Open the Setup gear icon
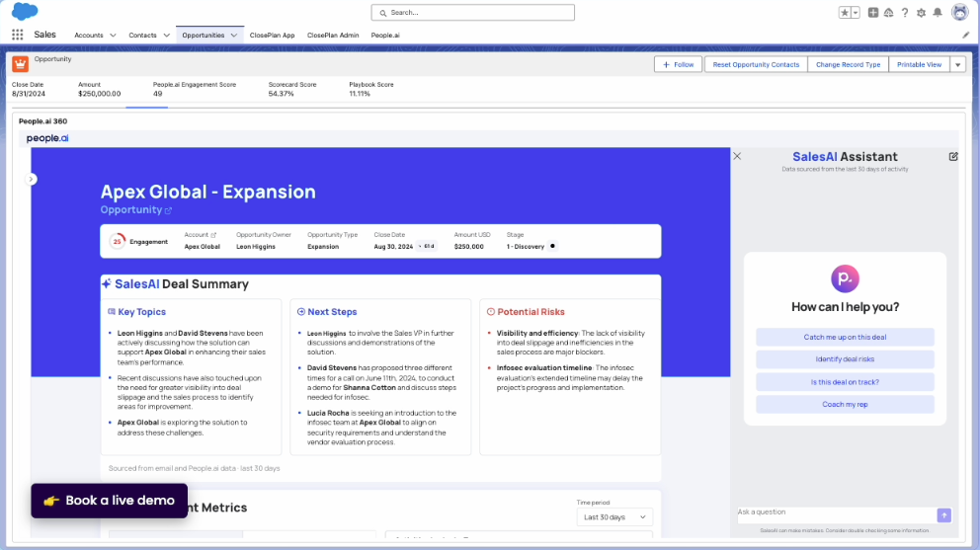The height and width of the screenshot is (550, 980). [921, 13]
